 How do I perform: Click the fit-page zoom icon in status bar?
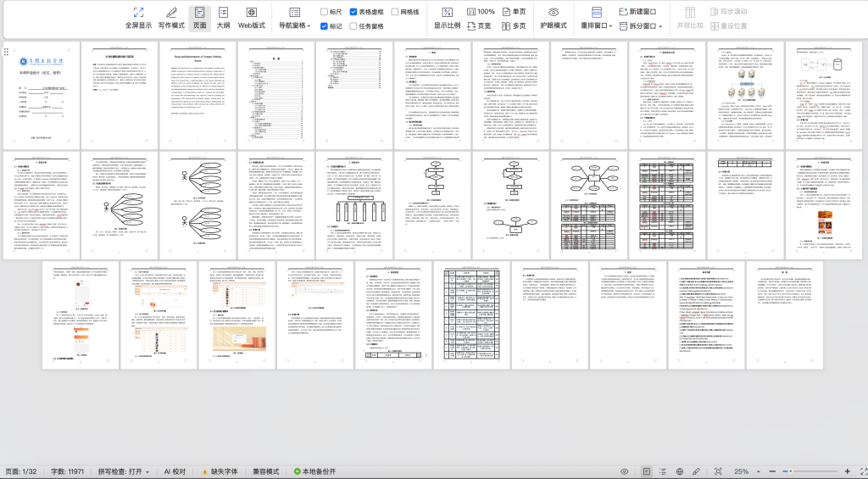coord(718,472)
